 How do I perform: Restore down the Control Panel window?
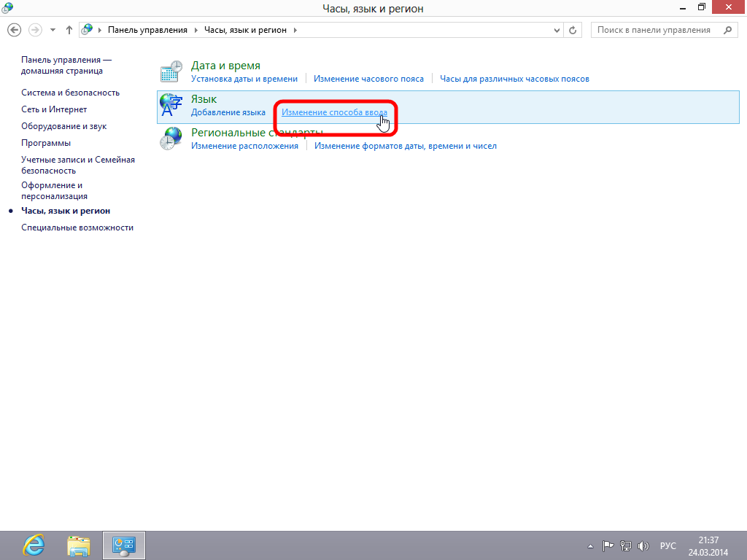point(701,7)
